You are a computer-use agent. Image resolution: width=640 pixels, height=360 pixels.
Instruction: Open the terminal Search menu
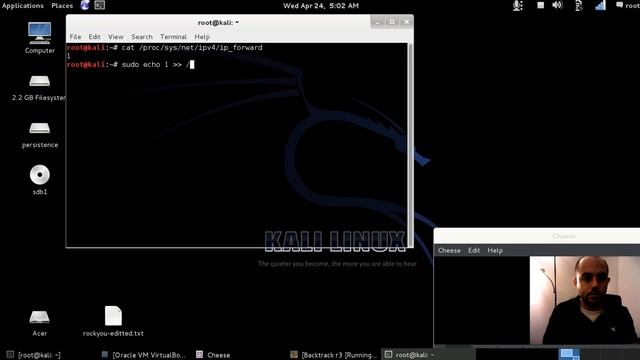[x=142, y=37]
